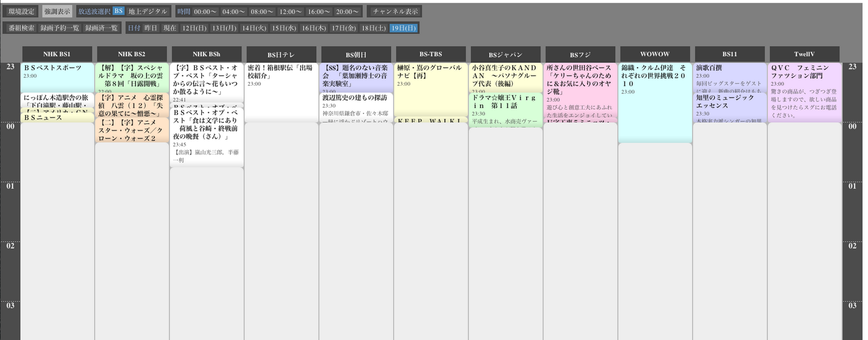This screenshot has height=340, width=868.
Task: Open 渡辺篤史の建もの探訪 program
Action: pos(356,107)
